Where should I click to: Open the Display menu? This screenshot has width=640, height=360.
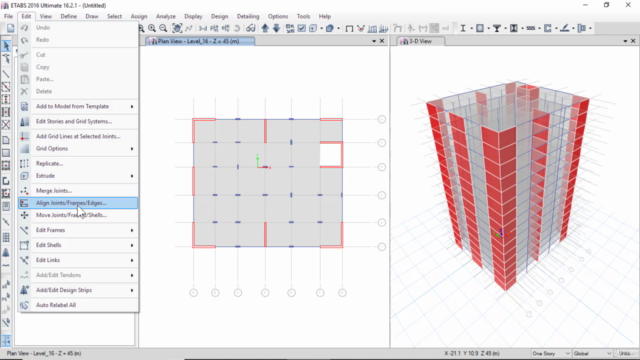pyautogui.click(x=193, y=16)
